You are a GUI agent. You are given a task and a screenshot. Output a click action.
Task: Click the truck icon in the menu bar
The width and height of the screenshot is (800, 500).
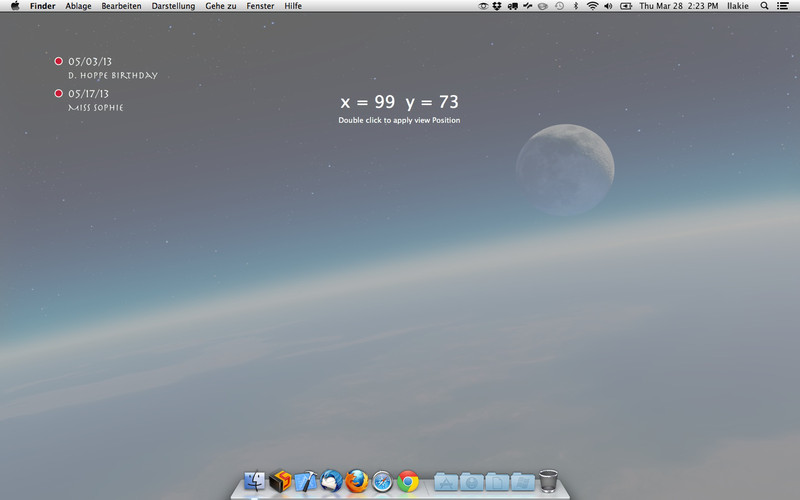click(x=513, y=6)
